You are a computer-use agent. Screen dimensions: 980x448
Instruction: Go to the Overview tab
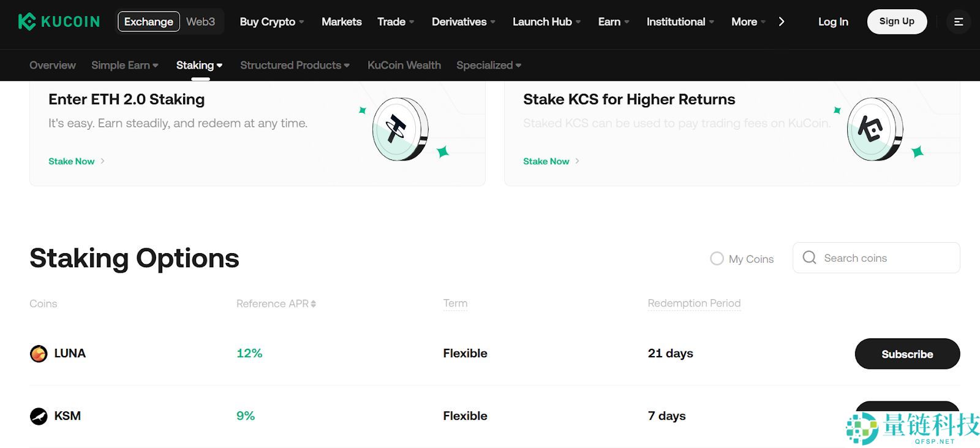tap(53, 65)
